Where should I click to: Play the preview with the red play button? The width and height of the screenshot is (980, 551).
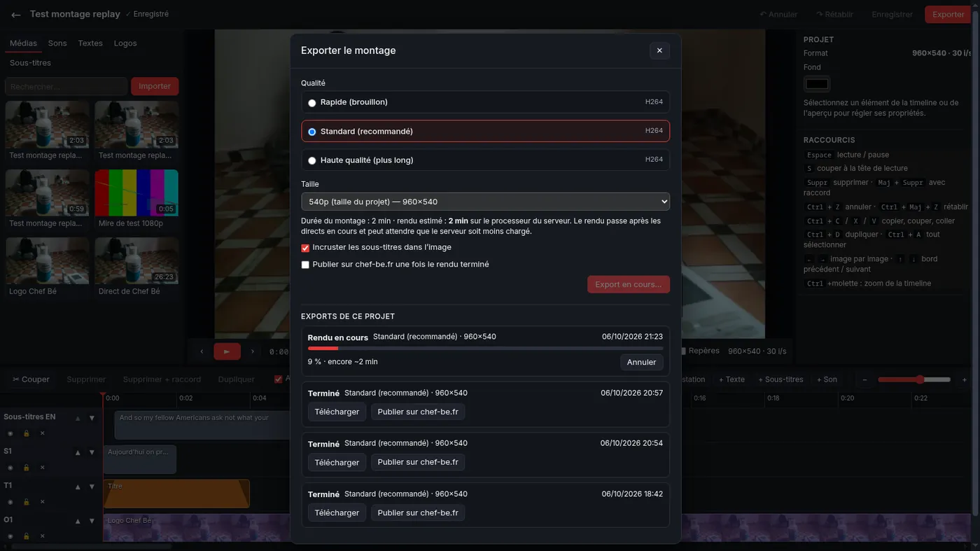click(227, 351)
